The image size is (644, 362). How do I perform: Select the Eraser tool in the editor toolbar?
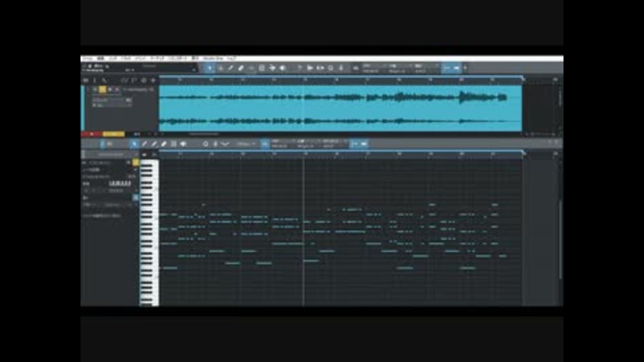[x=164, y=144]
